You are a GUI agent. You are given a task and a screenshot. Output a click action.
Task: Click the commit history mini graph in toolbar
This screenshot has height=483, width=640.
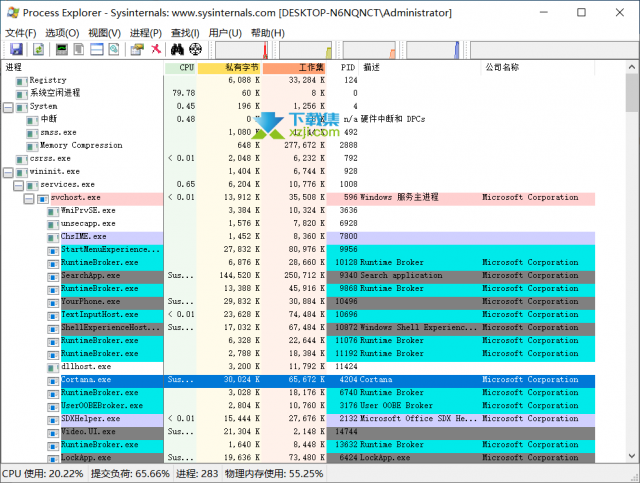305,50
